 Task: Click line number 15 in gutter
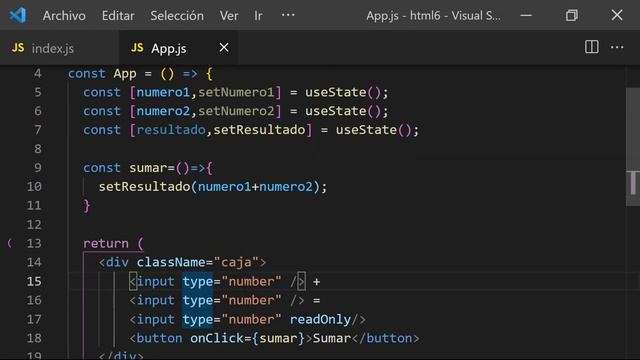point(34,281)
